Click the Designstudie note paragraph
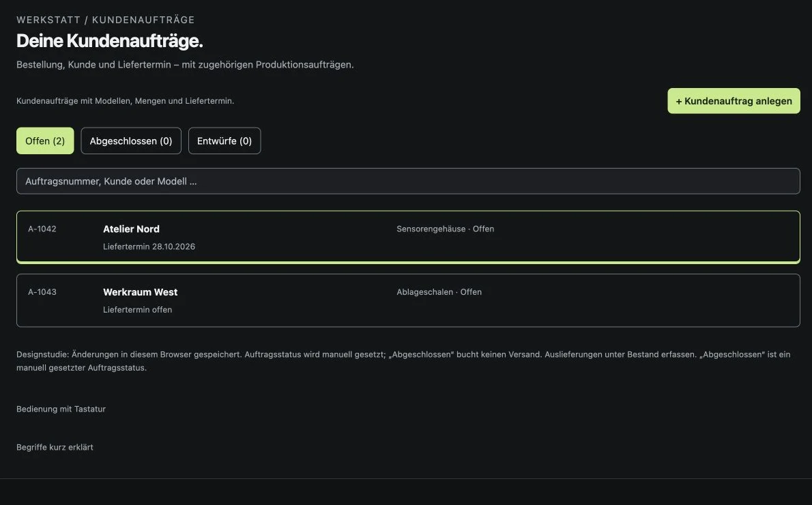This screenshot has width=812, height=505. click(403, 361)
